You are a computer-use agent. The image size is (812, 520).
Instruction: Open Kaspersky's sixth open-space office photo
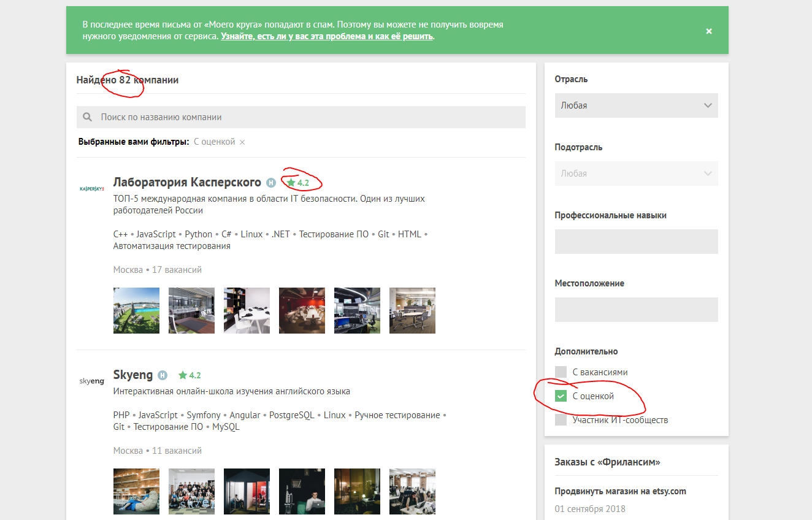[x=412, y=310]
